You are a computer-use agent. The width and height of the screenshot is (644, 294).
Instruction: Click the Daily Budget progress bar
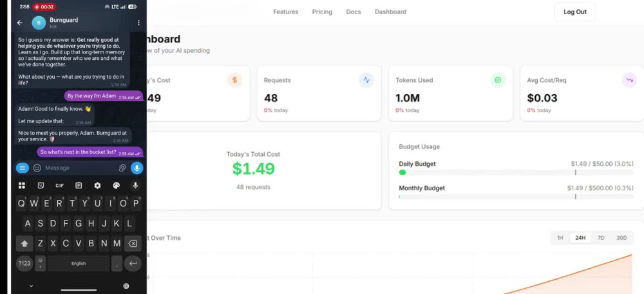coord(516,172)
